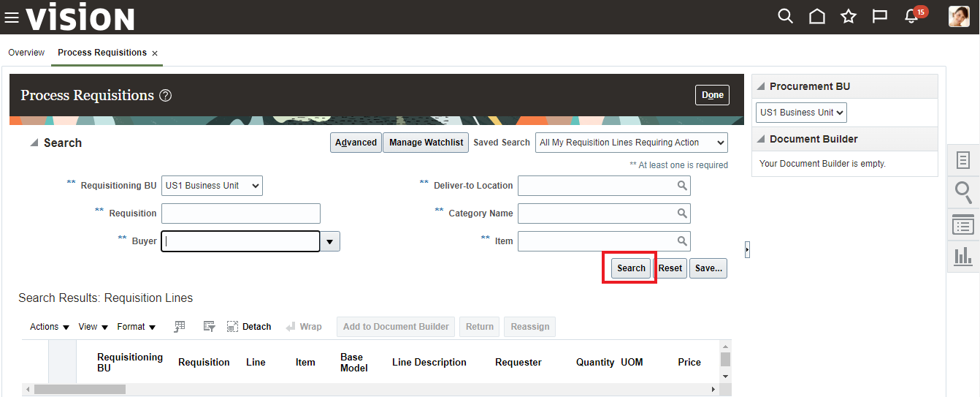Collapse the Search section triangle

pyautogui.click(x=34, y=143)
